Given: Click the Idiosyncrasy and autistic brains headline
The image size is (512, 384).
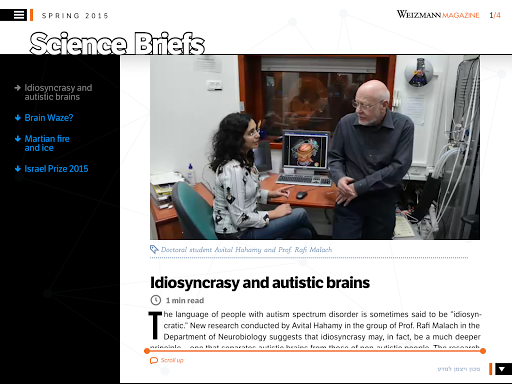Looking at the screenshot, I should [x=260, y=283].
